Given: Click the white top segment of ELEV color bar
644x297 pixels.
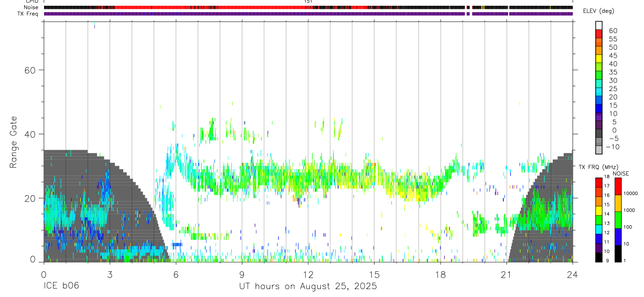Looking at the screenshot, I should coord(598,24).
